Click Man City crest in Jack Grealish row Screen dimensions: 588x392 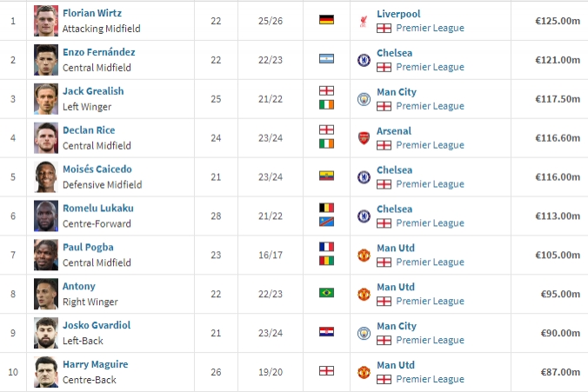point(364,99)
